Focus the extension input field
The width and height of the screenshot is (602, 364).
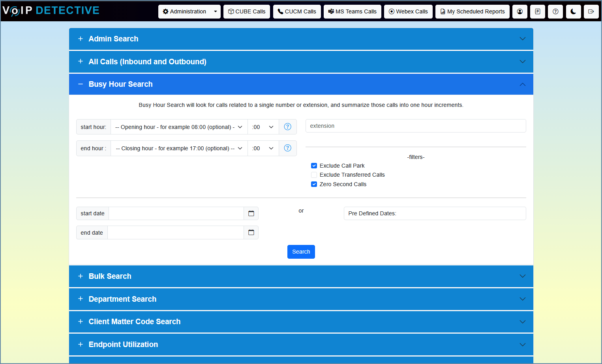[416, 126]
